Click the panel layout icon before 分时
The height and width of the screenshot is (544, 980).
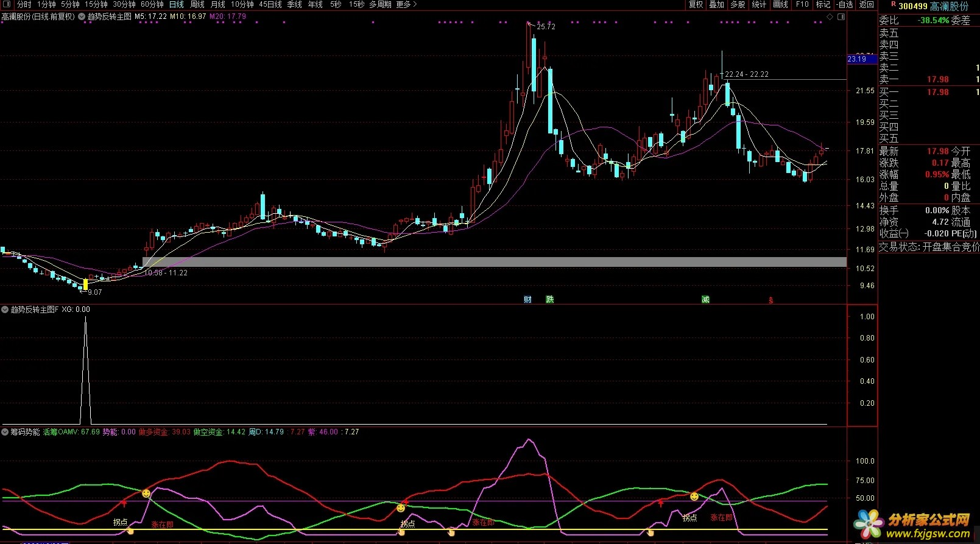(7, 4)
